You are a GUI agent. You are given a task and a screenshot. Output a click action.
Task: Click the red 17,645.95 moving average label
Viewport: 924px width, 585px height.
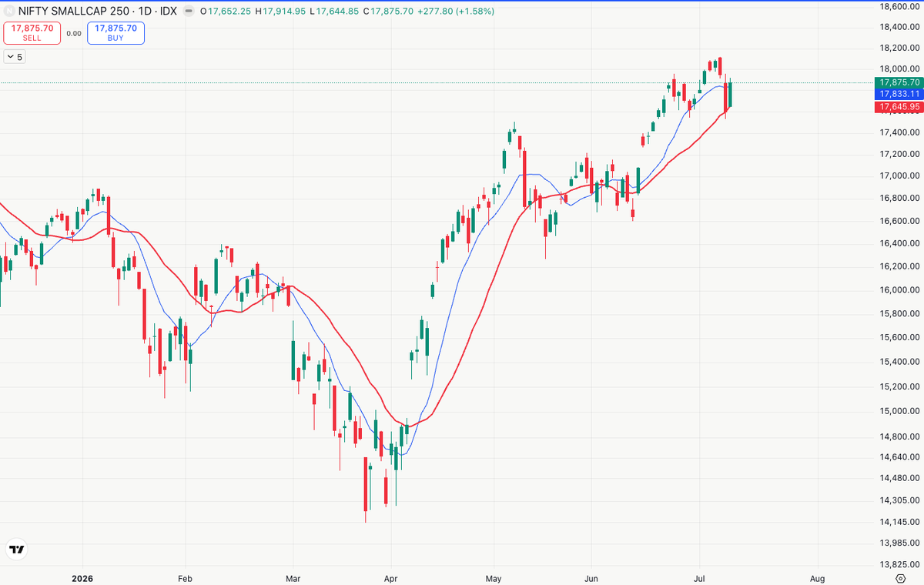[899, 106]
